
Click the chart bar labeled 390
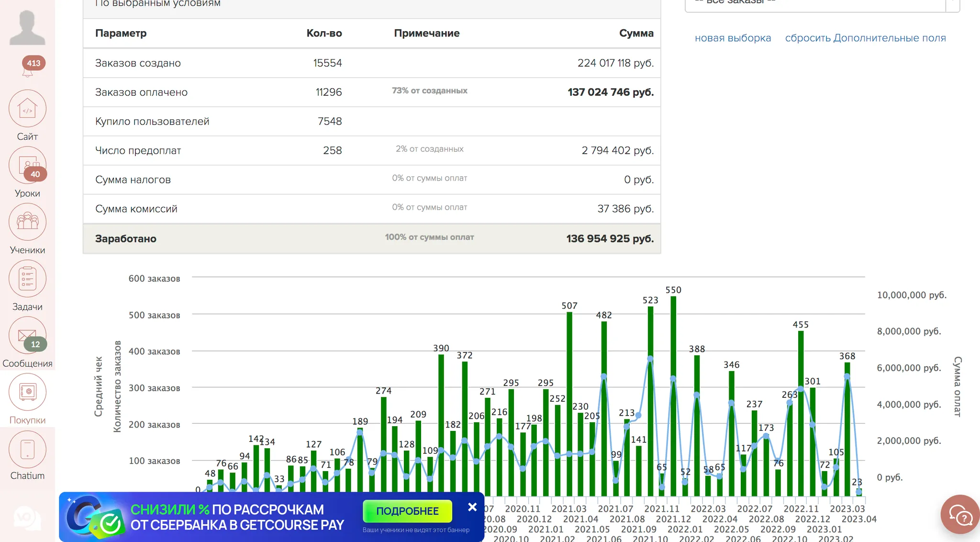[x=441, y=425]
